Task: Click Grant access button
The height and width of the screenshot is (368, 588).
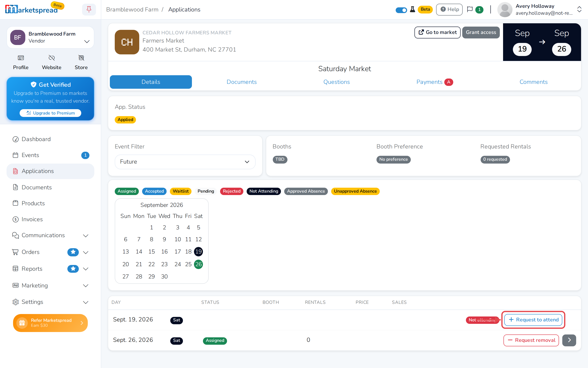Action: tap(481, 32)
